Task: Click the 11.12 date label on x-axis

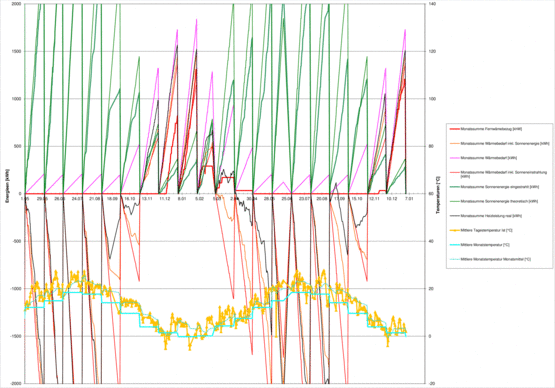Action: coord(164,199)
